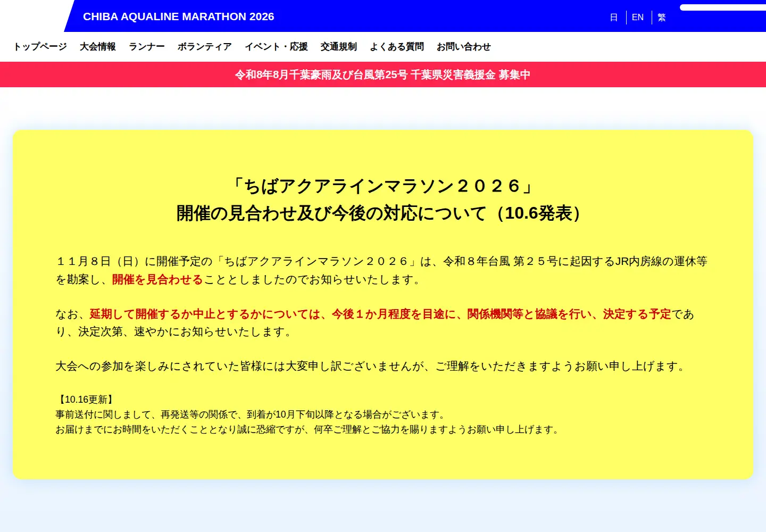Open the お問い合わせ menu
Image resolution: width=766 pixels, height=532 pixels.
click(x=464, y=47)
